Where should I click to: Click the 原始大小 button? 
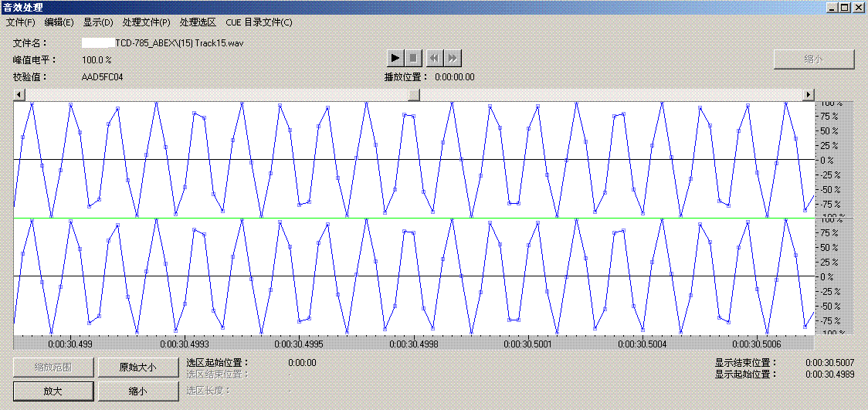click(x=137, y=368)
